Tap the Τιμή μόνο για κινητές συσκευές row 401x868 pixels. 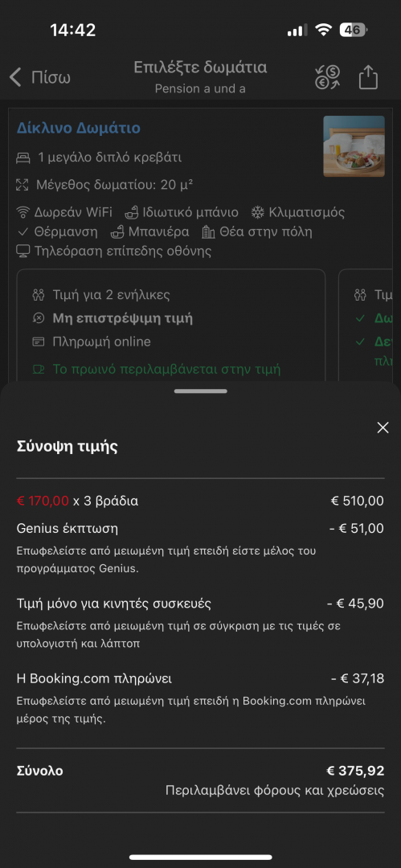201,604
